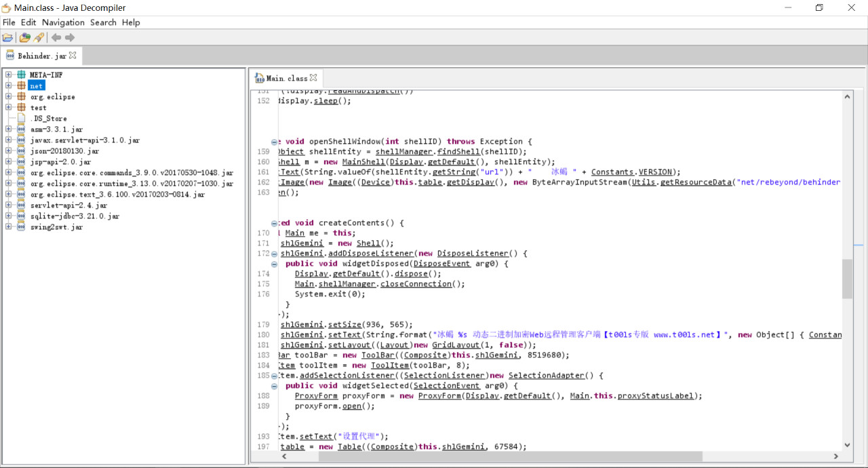Screen dimensions: 868x468
Task: Collapse the widgetDisposed method block
Action: pyautogui.click(x=274, y=264)
